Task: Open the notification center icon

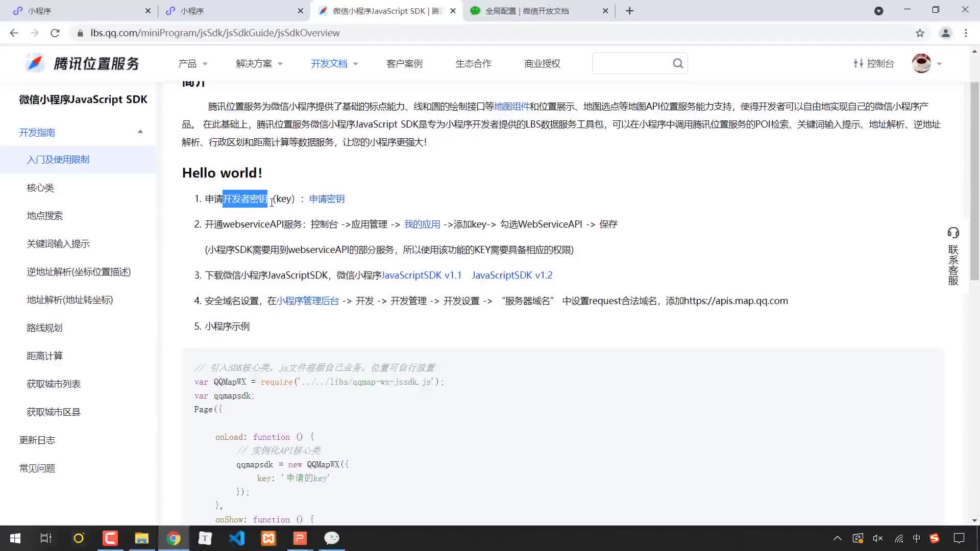Action: tap(959, 538)
